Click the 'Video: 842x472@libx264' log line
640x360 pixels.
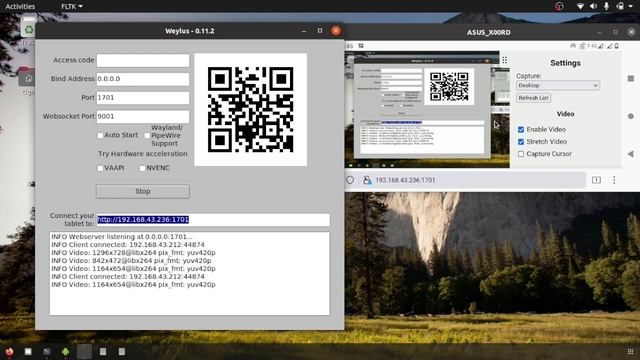pyautogui.click(x=131, y=260)
